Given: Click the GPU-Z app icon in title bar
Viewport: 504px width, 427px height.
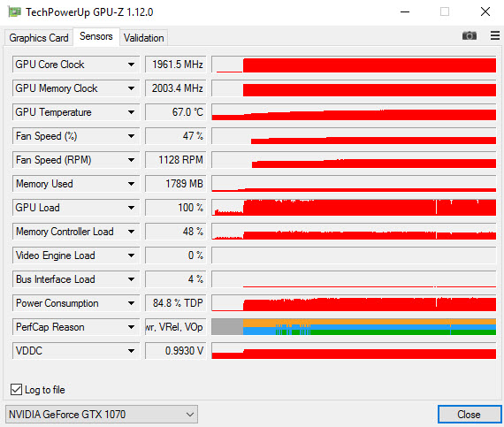Looking at the screenshot, I should point(14,12).
